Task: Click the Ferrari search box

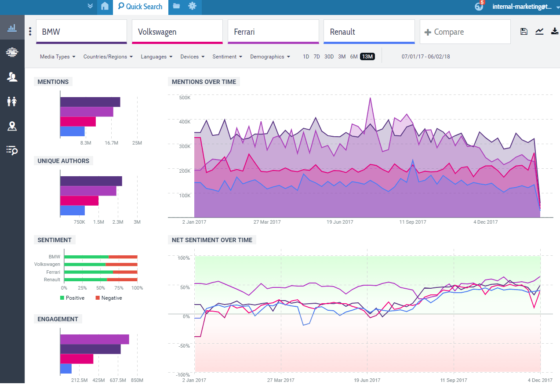Action: coord(273,32)
